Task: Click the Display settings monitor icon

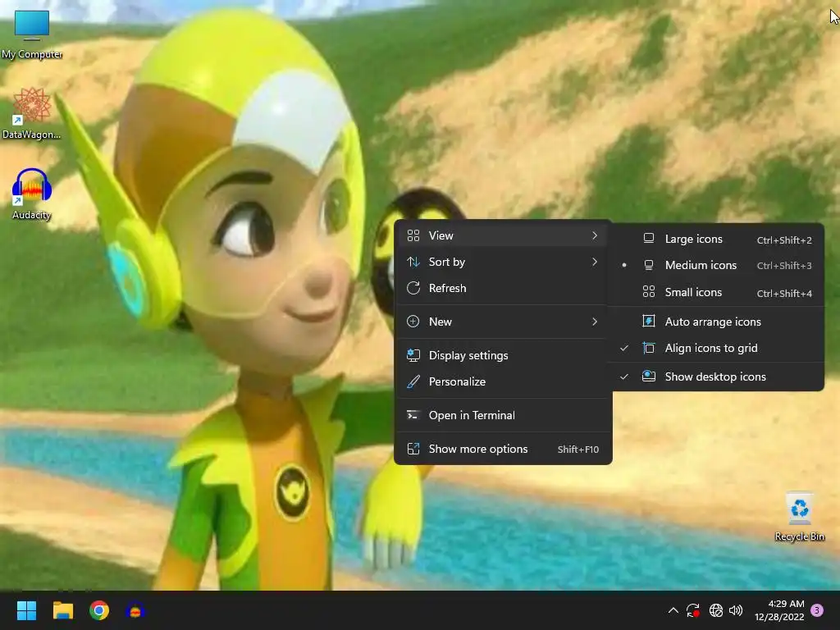Action: tap(413, 355)
